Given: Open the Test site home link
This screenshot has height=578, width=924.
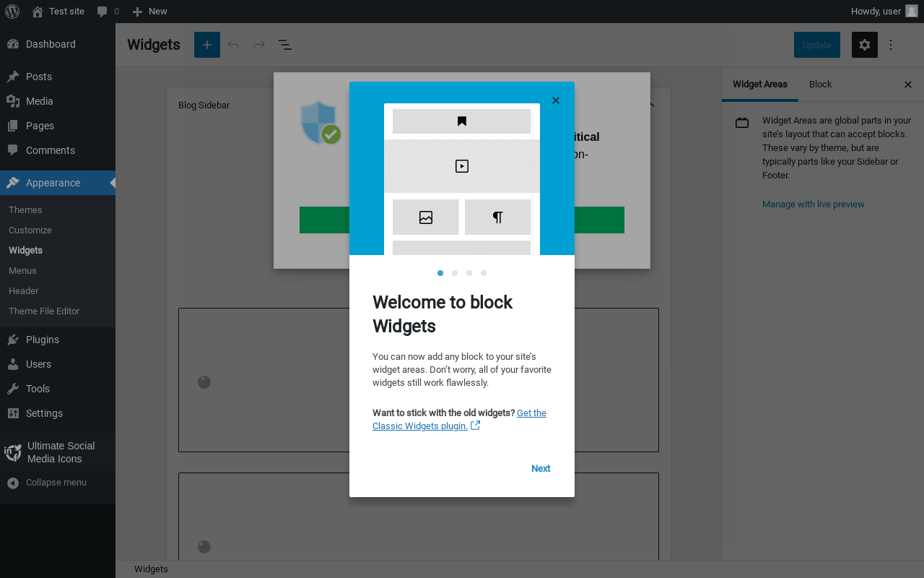Looking at the screenshot, I should point(58,12).
